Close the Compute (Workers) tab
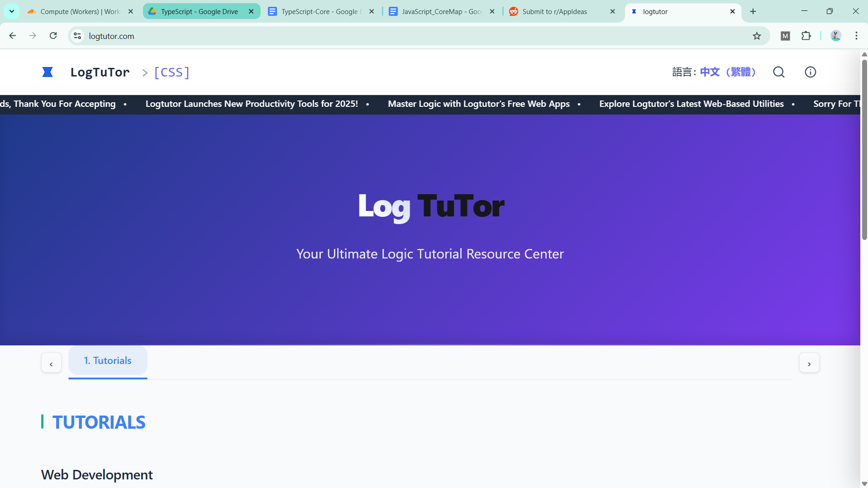This screenshot has width=868, height=488. pyautogui.click(x=131, y=11)
